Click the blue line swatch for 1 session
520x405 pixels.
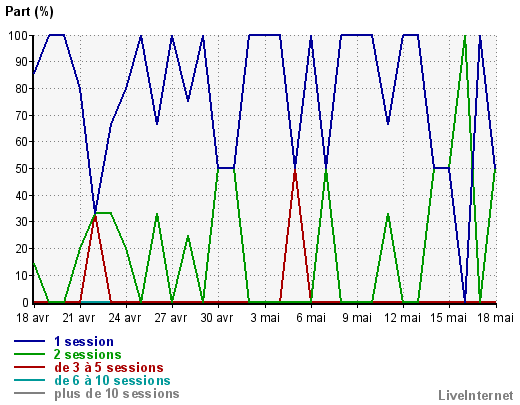(29, 341)
